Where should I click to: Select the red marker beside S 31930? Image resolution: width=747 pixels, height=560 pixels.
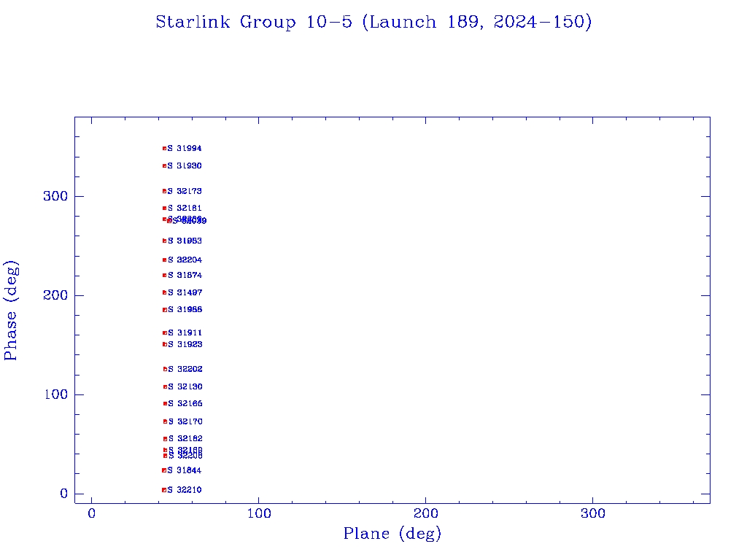click(164, 166)
